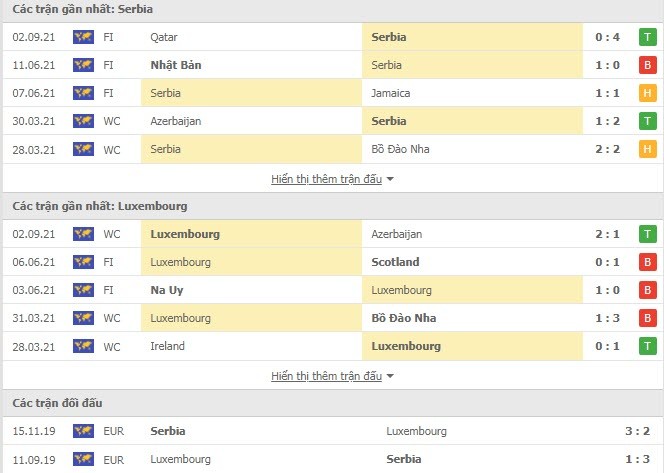Click the 0 : 4 score of Qatar match
664x473 pixels.
tap(607, 37)
